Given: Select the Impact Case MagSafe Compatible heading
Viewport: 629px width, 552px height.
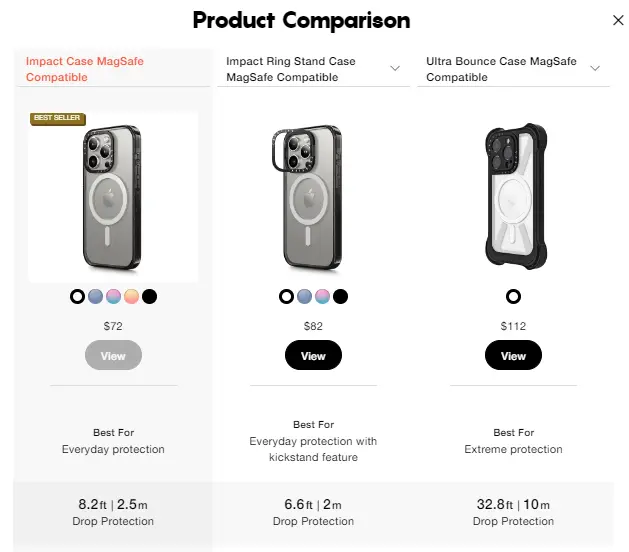Looking at the screenshot, I should click(85, 69).
